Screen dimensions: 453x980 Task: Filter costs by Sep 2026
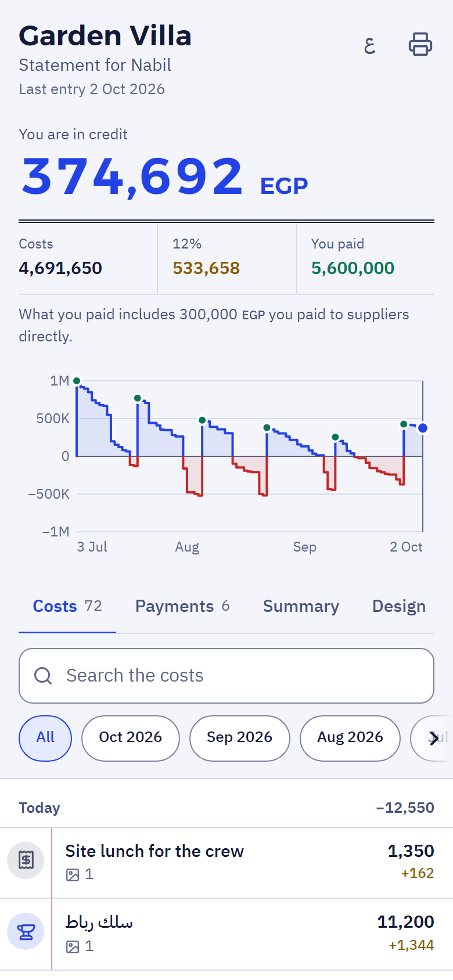click(x=240, y=738)
